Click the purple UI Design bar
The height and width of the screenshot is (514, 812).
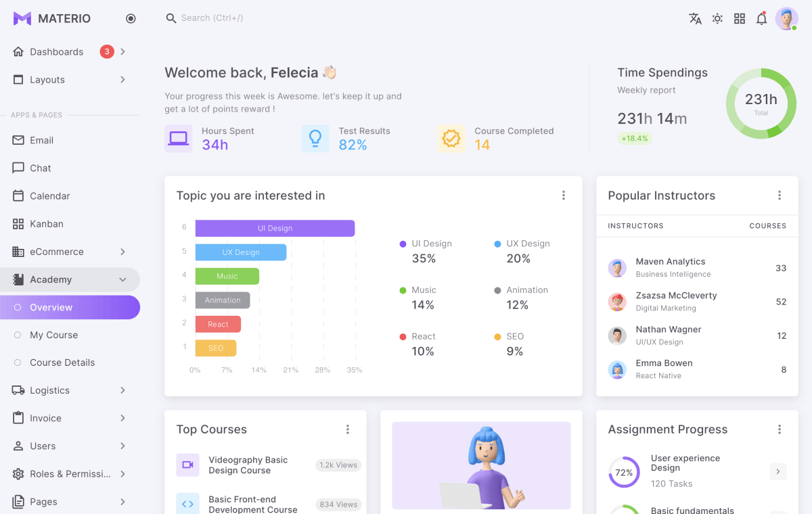tap(275, 229)
